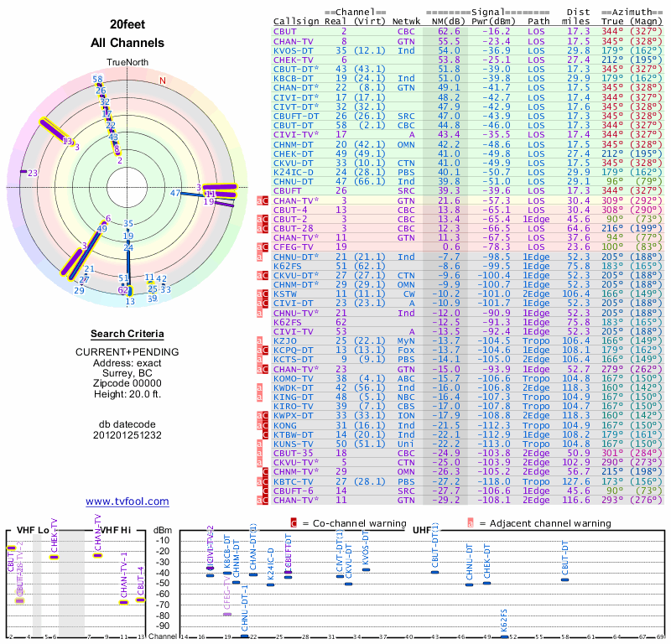Click the TrueNorth label above radar

(x=127, y=63)
